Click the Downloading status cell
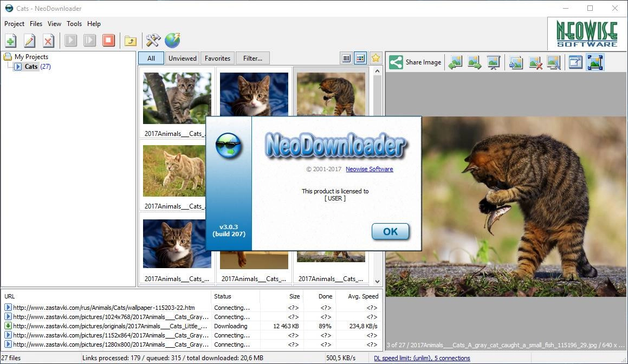The image size is (628, 364). tap(231, 326)
